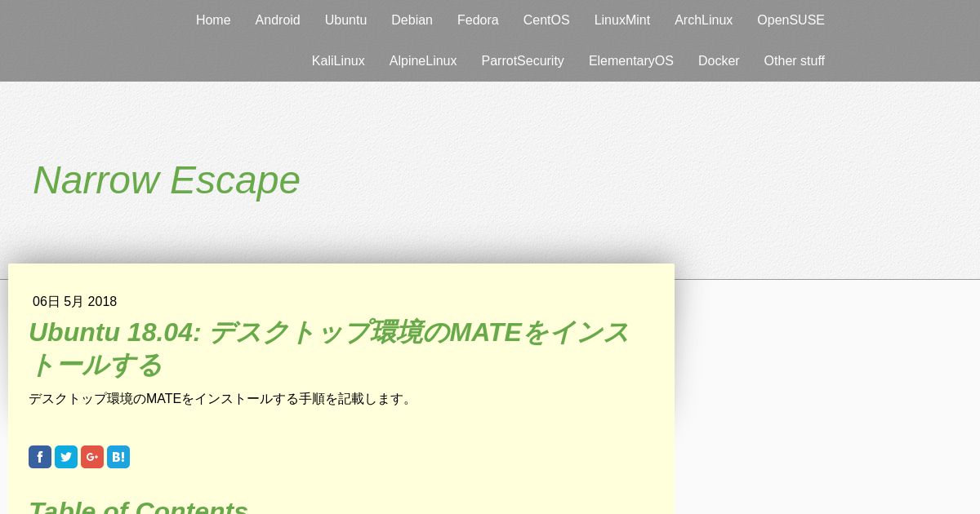Image resolution: width=980 pixels, height=514 pixels.
Task: Navigate to AlpineLinux posts
Action: click(x=423, y=61)
